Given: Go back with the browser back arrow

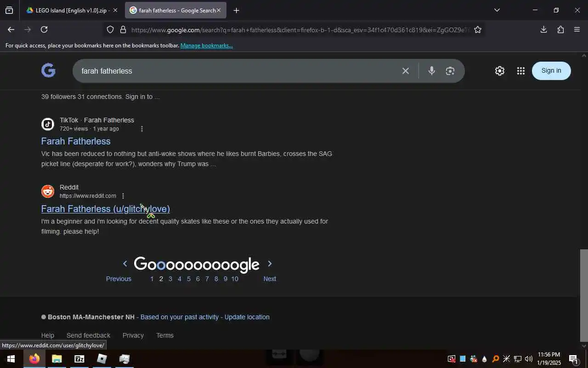Looking at the screenshot, I should coord(11,29).
